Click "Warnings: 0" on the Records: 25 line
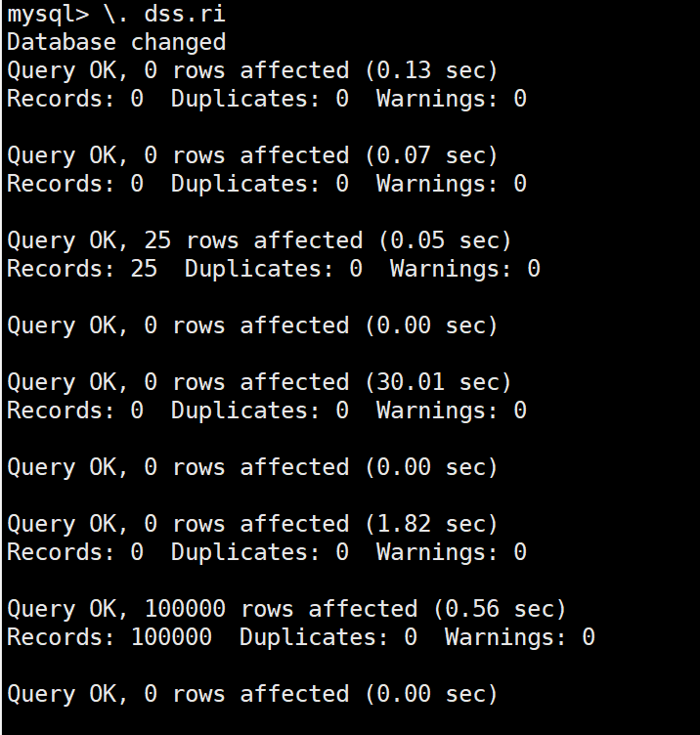Viewport: 700px width, 735px height. click(x=464, y=270)
